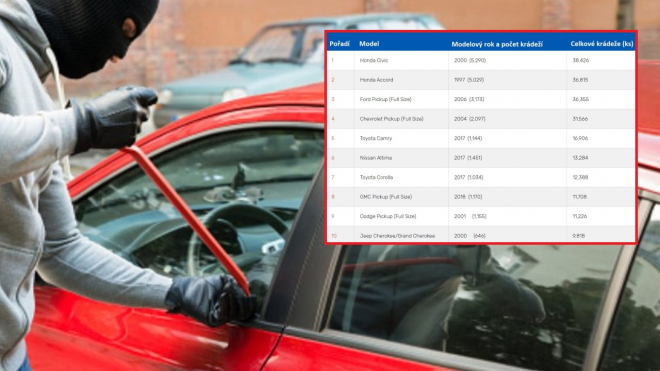Click the Celkové krádeže (ks) header
This screenshot has height=371, width=660.
(601, 44)
